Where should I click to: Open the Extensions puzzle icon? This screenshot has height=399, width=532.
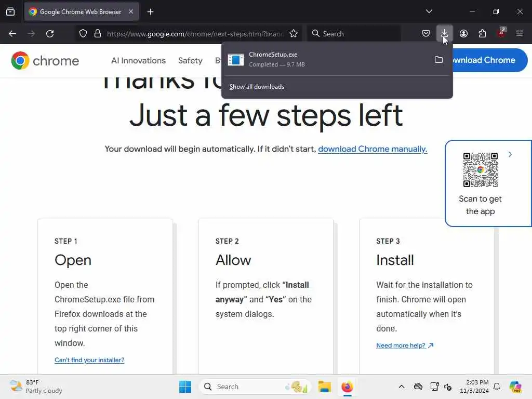482,34
